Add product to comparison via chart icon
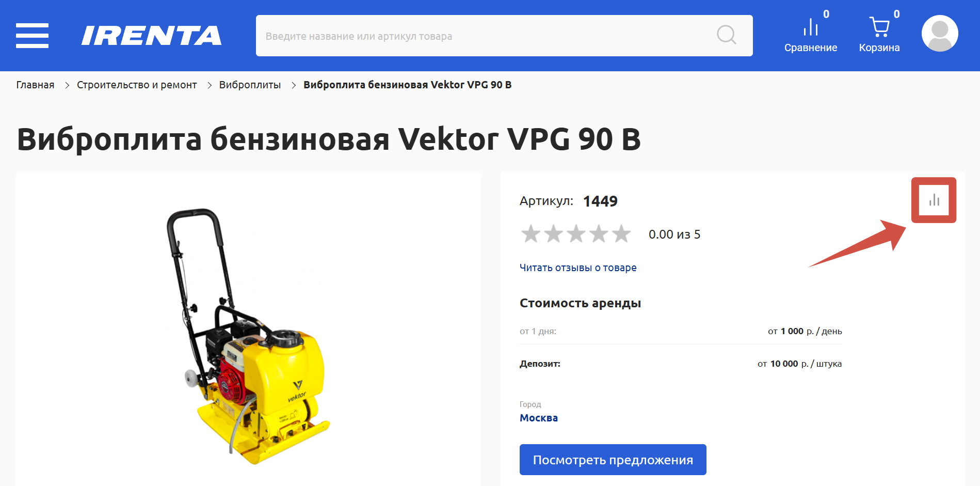Image resolution: width=980 pixels, height=486 pixels. (x=934, y=200)
